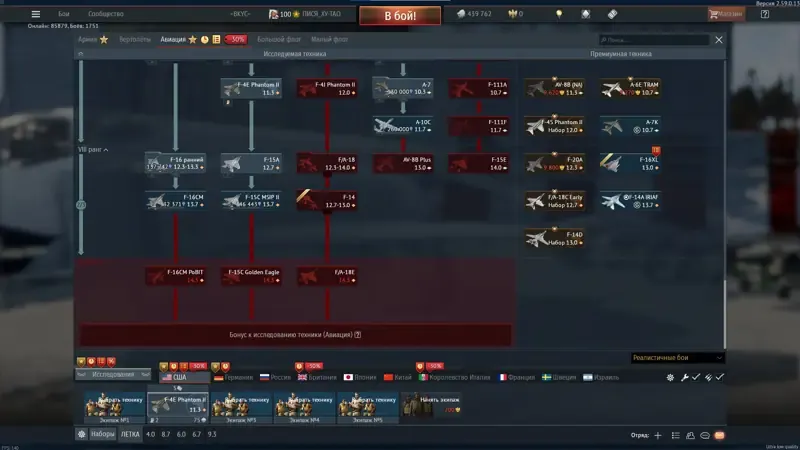Image resolution: width=800 pixels, height=450 pixels.
Task: Open the presets gear icon beside Наборы
Action: click(x=81, y=434)
